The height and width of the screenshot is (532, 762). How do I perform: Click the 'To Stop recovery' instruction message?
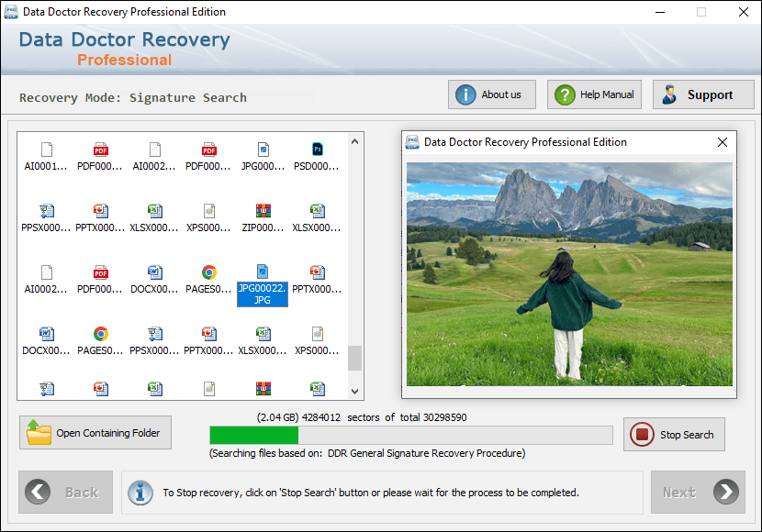[371, 493]
